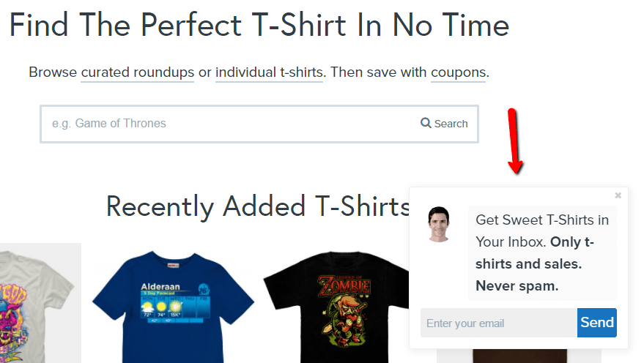Close the email signup popup
644x363 pixels.
618,195
